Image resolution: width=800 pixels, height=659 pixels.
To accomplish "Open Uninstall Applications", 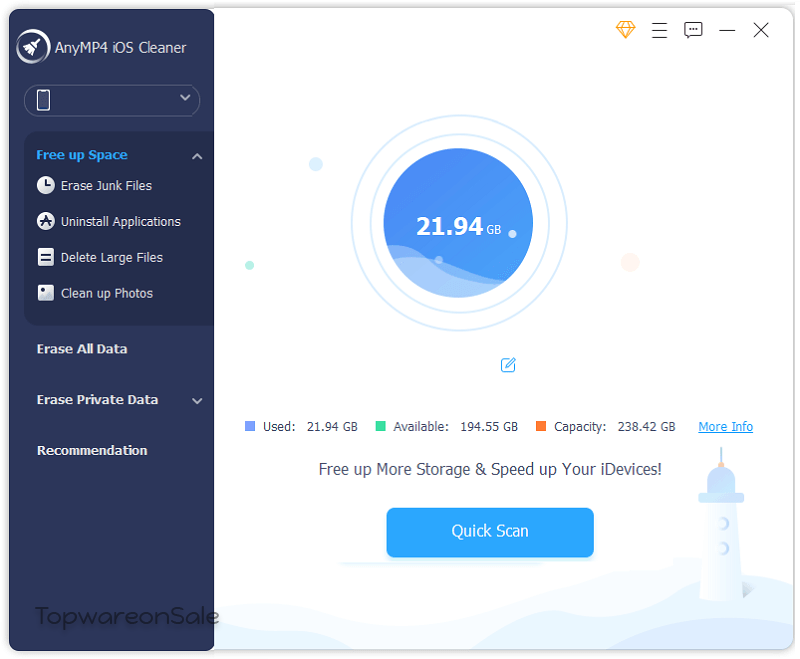I will (120, 221).
